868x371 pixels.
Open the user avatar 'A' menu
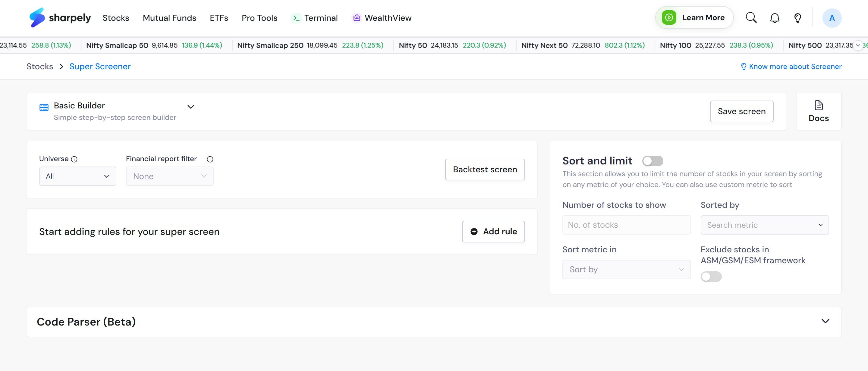pos(832,18)
